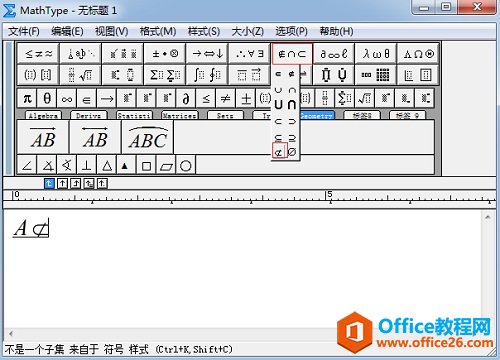Image resolution: width=500 pixels, height=360 pixels.
Task: Insert the large intersection symbol from popup
Action: click(292, 105)
